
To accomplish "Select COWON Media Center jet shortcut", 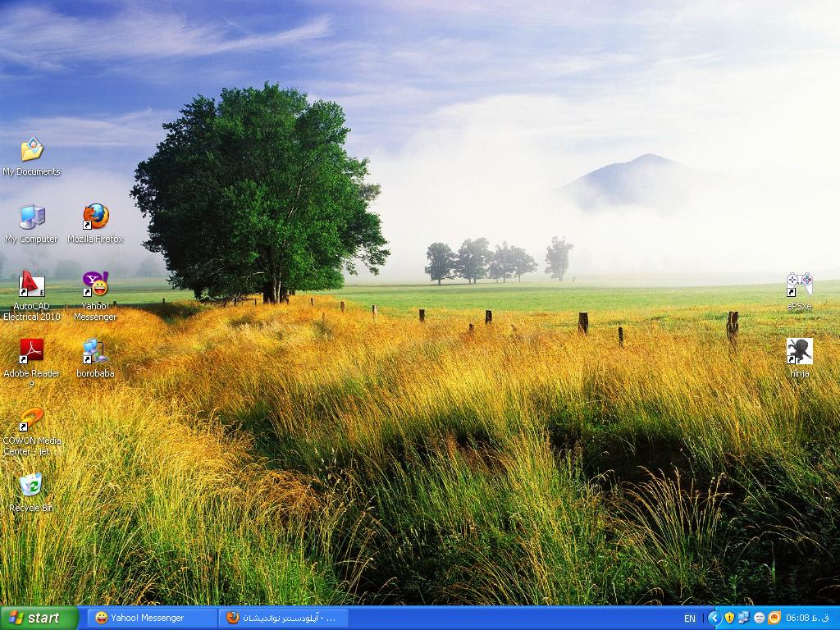I will point(31,419).
